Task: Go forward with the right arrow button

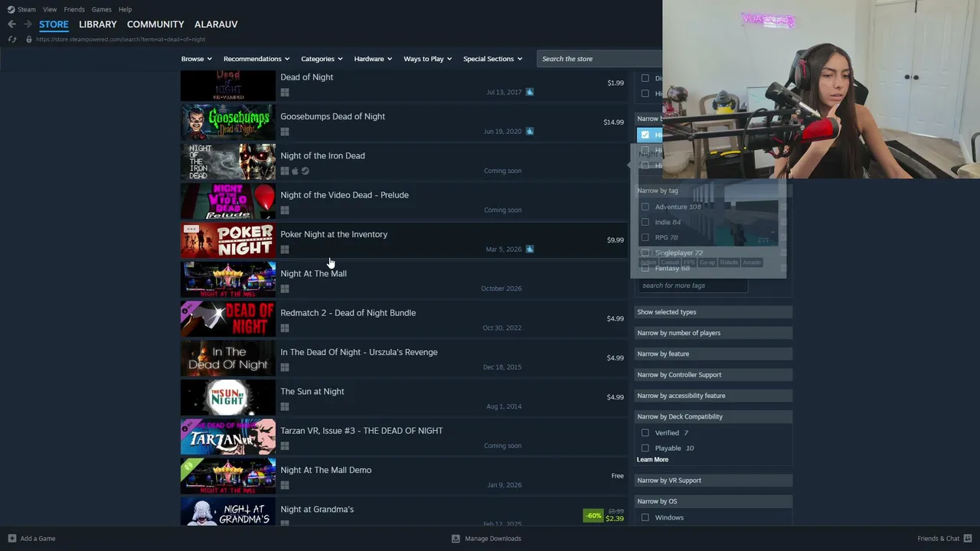Action: pos(28,24)
